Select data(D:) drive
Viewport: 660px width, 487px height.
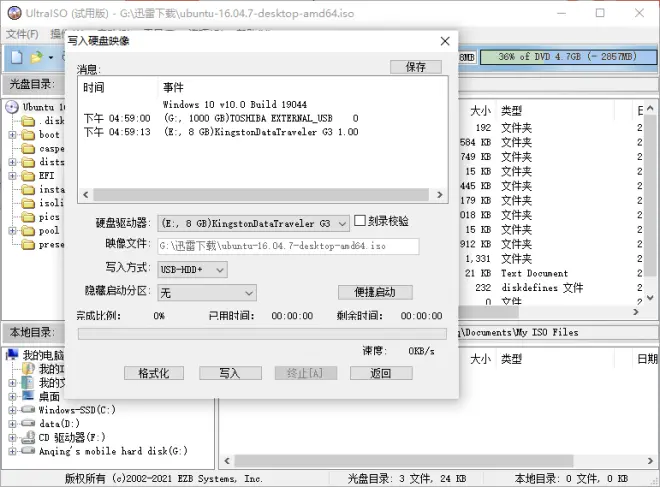(51, 423)
